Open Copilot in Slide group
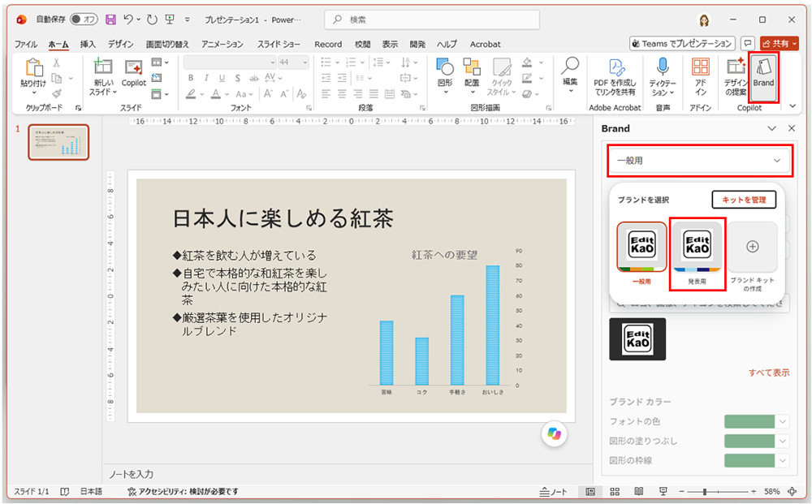 coord(134,72)
